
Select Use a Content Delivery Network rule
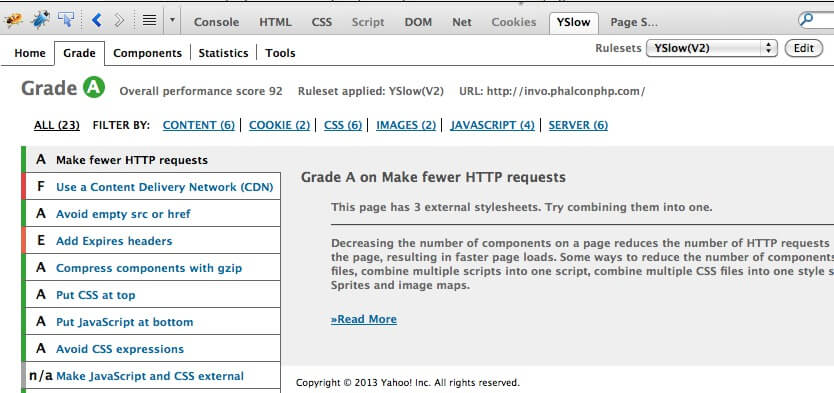tap(164, 187)
